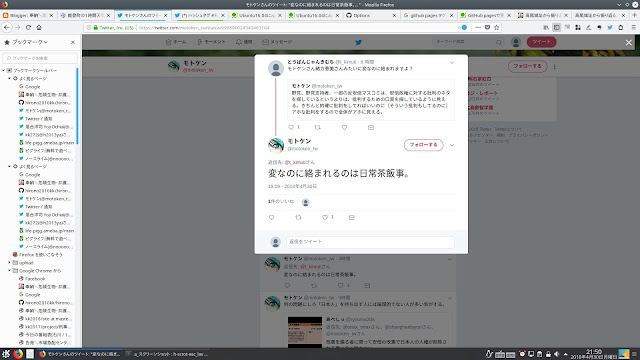Retweet icon under the main tweet
The image size is (640, 360).
298,218
